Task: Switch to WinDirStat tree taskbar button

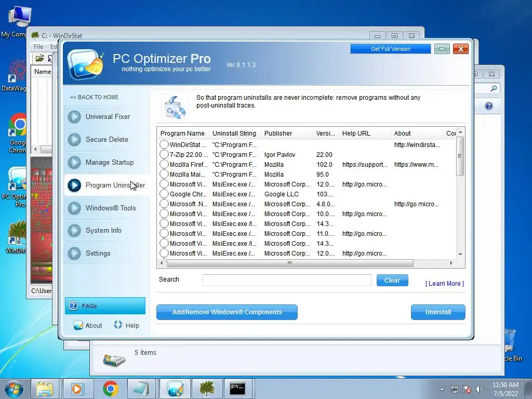Action: [207, 389]
